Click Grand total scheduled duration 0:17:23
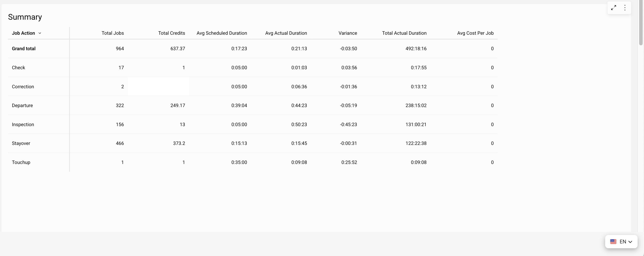 pos(239,49)
